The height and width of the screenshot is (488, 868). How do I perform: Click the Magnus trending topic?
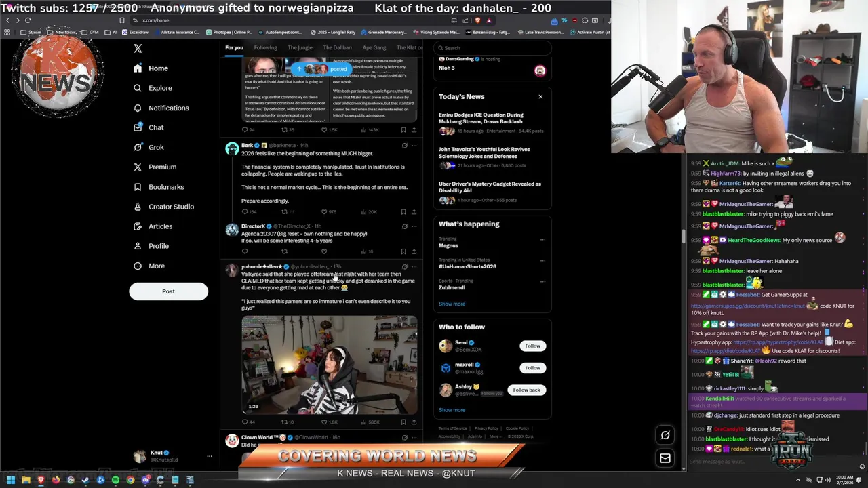tap(448, 245)
